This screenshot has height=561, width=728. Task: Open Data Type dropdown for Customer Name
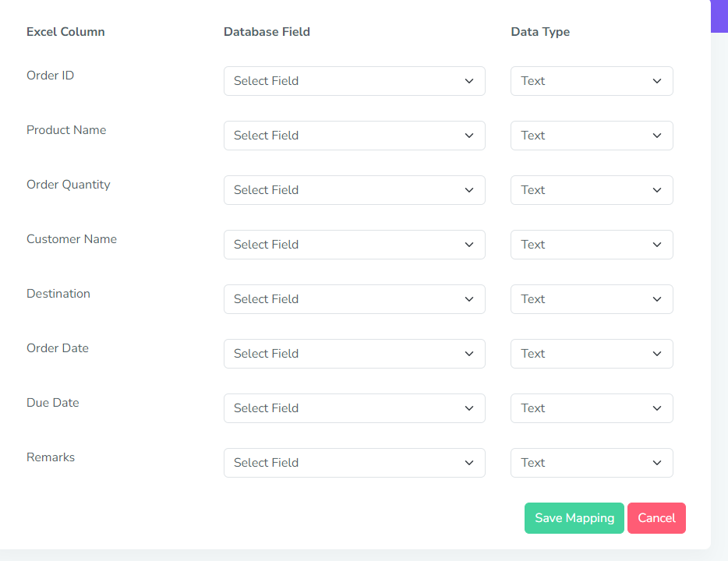point(592,245)
